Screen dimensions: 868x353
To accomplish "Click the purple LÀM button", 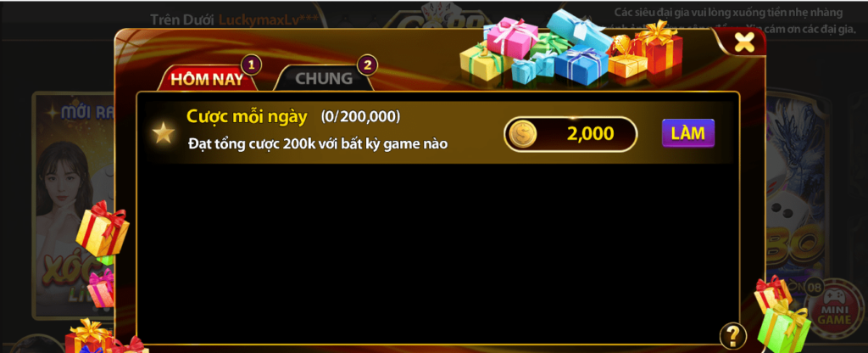I will coord(688,133).
